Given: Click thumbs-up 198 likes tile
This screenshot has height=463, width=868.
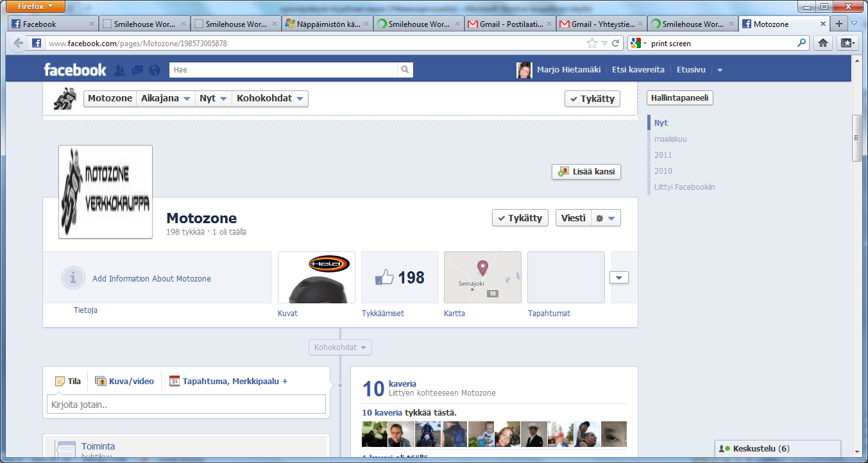Looking at the screenshot, I should [400, 277].
